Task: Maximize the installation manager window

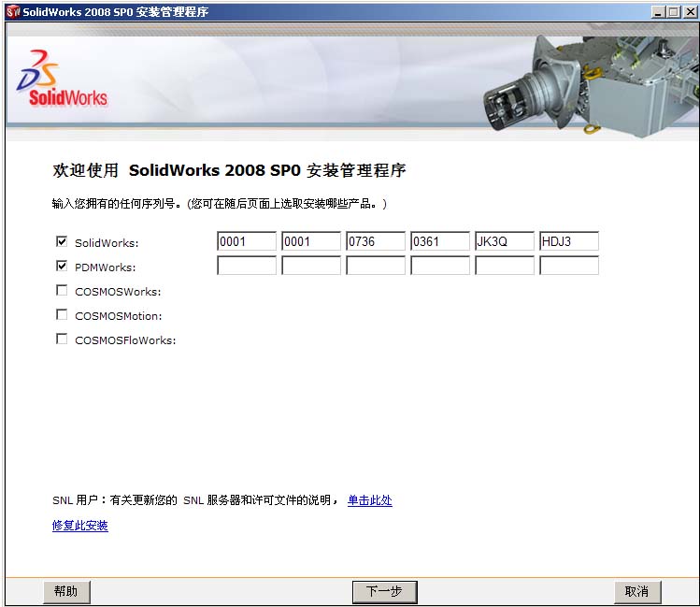Action: click(673, 12)
